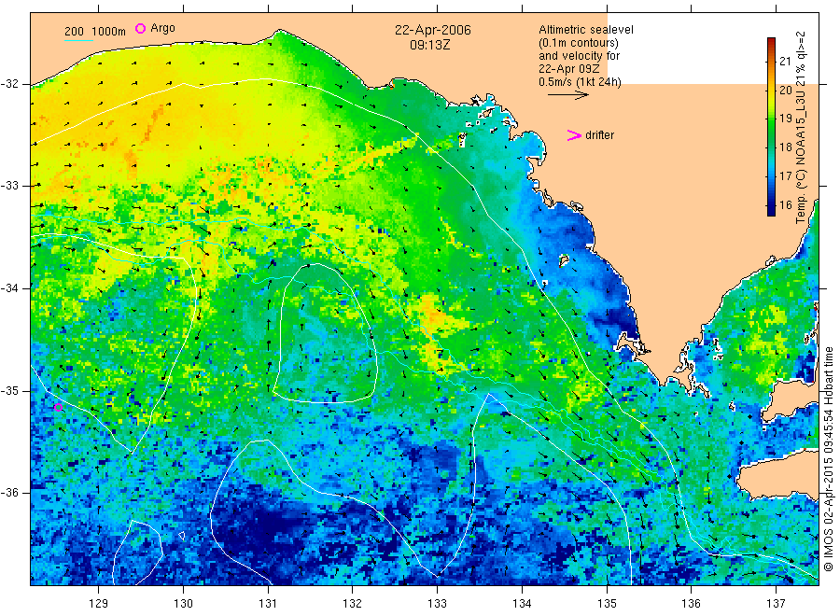Click the IMOS copyright timestamp text
Viewport: 840px width, 616px height.
[829, 458]
